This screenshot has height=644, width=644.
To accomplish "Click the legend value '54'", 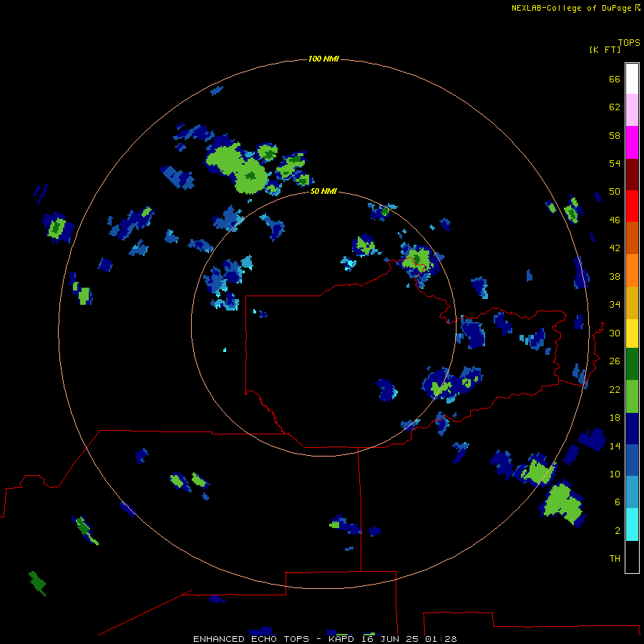I will point(615,164).
